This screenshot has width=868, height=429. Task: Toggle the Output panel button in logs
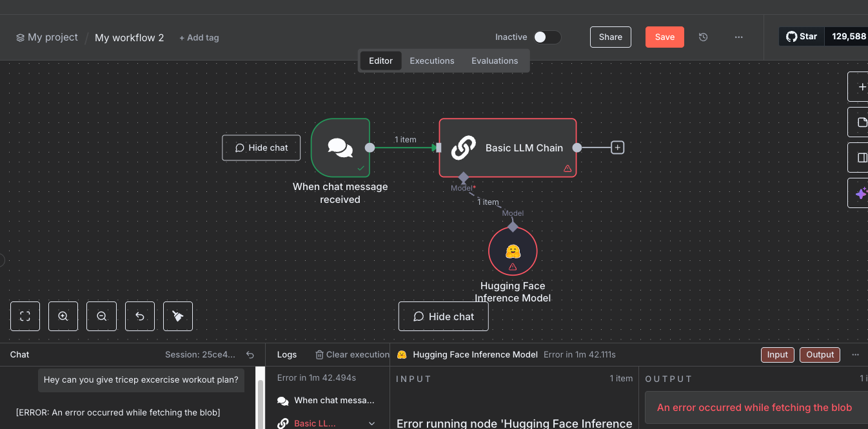tap(820, 354)
